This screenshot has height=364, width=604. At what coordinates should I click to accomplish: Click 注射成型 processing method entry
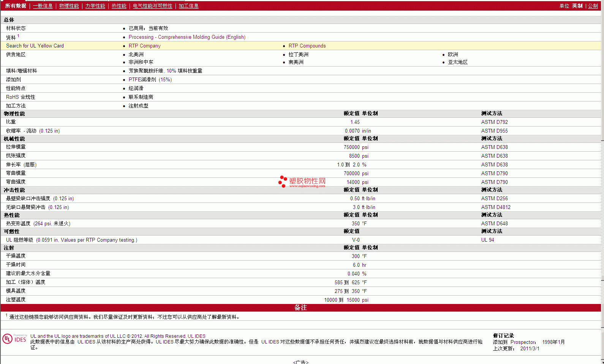(x=138, y=106)
